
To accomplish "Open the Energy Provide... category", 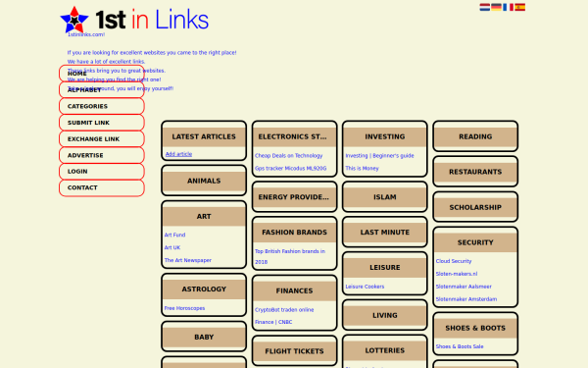I will [x=294, y=197].
